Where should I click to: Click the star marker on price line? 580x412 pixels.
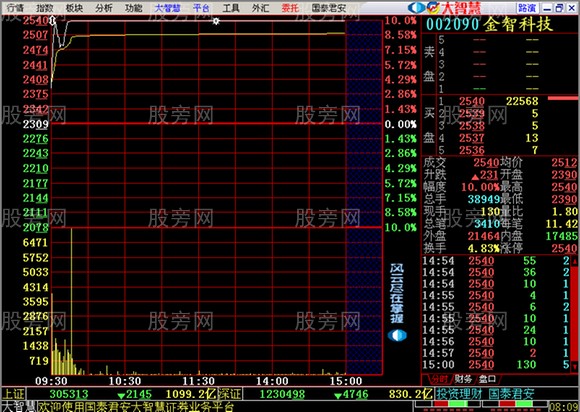click(x=216, y=21)
